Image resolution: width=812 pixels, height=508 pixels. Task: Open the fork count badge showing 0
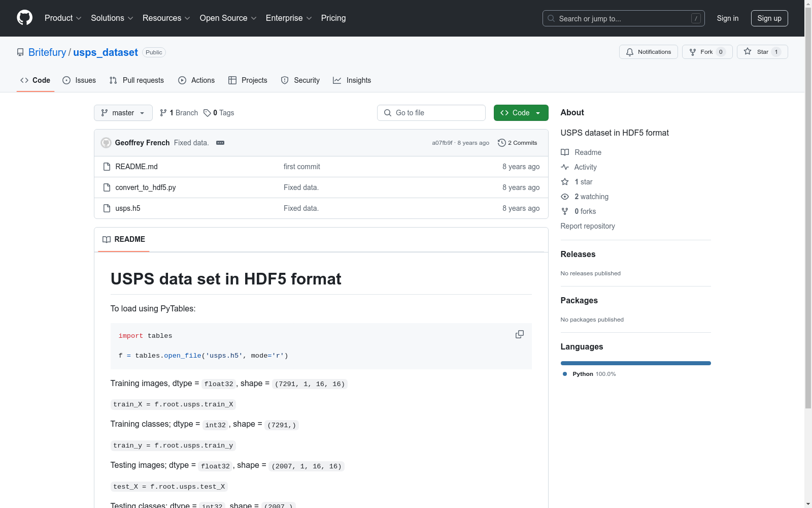(x=721, y=52)
